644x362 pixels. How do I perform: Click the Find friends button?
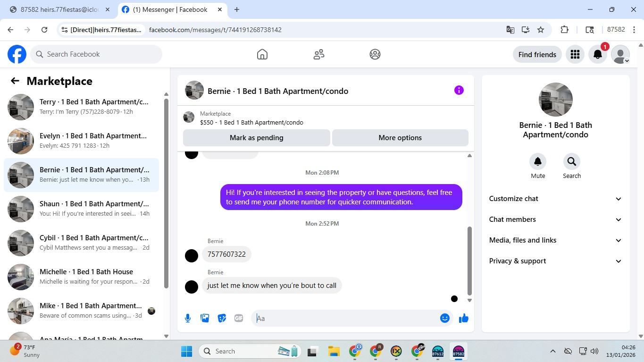click(537, 54)
